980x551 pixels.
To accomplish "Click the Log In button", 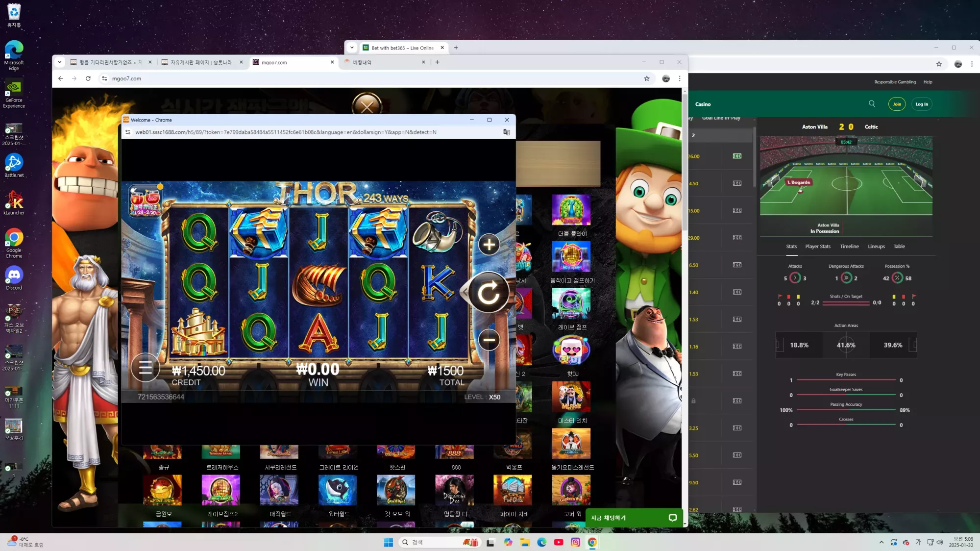I will pos(922,104).
